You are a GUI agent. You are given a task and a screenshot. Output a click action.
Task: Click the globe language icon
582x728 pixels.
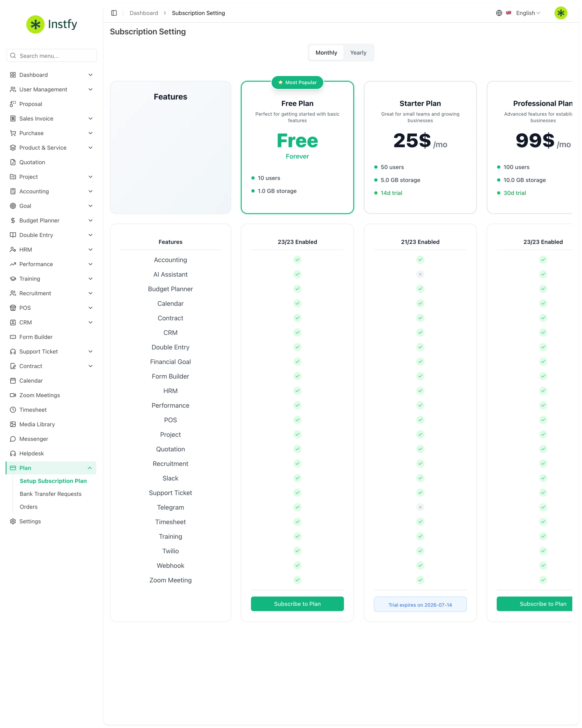[x=499, y=13]
